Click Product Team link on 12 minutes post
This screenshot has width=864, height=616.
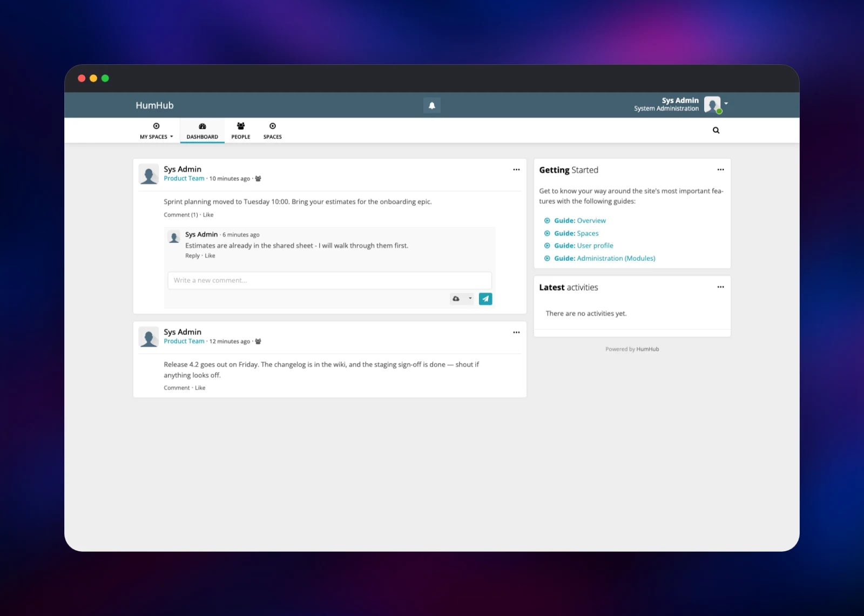click(x=184, y=341)
